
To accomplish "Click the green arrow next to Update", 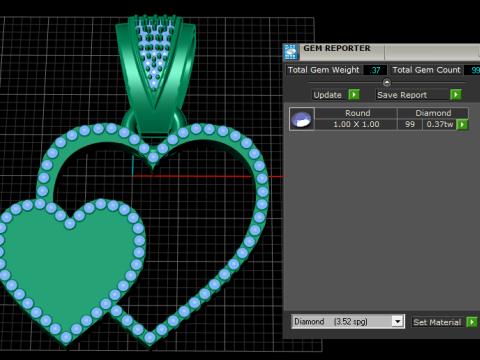I will pos(354,95).
